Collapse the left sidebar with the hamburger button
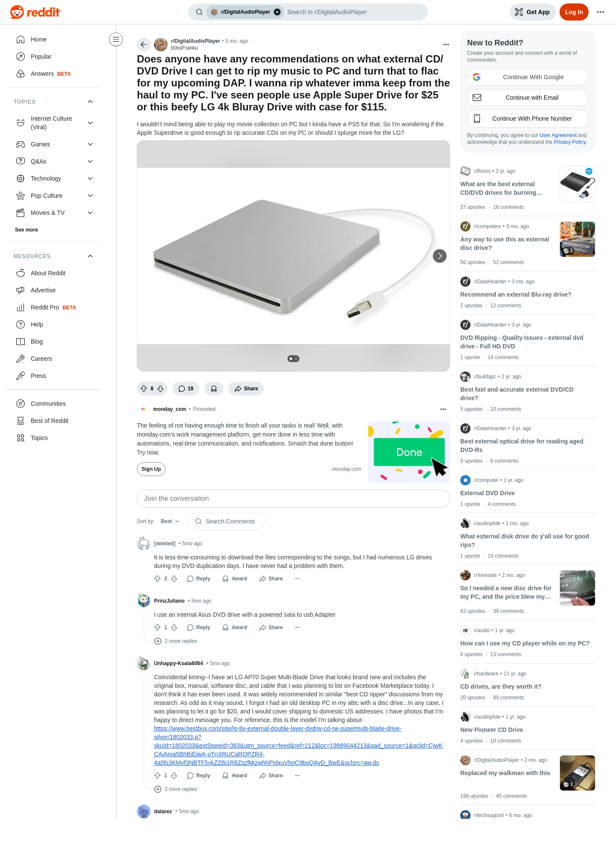 pos(116,39)
